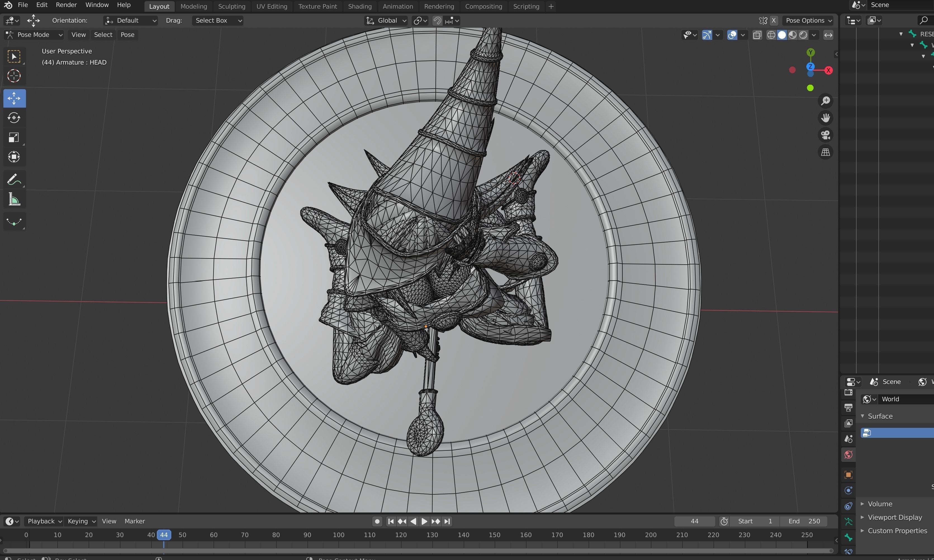
Task: Open the Keying dropdown in timeline
Action: tap(81, 521)
